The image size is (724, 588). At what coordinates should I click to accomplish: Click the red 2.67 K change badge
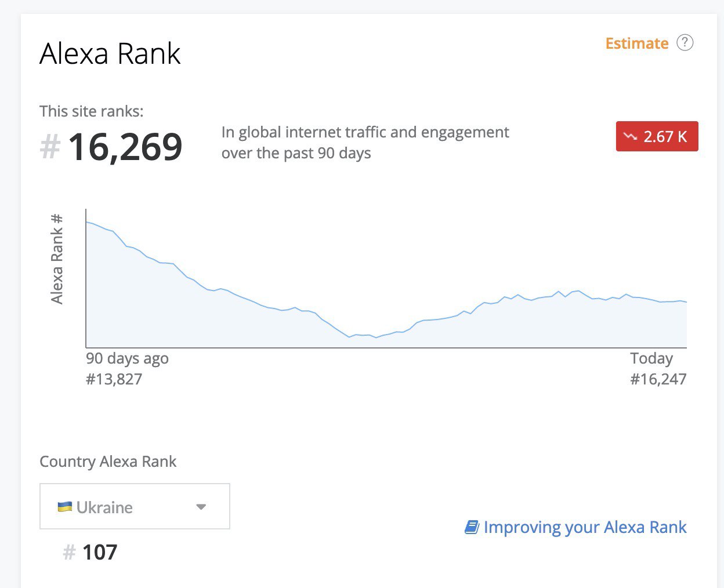pyautogui.click(x=657, y=136)
